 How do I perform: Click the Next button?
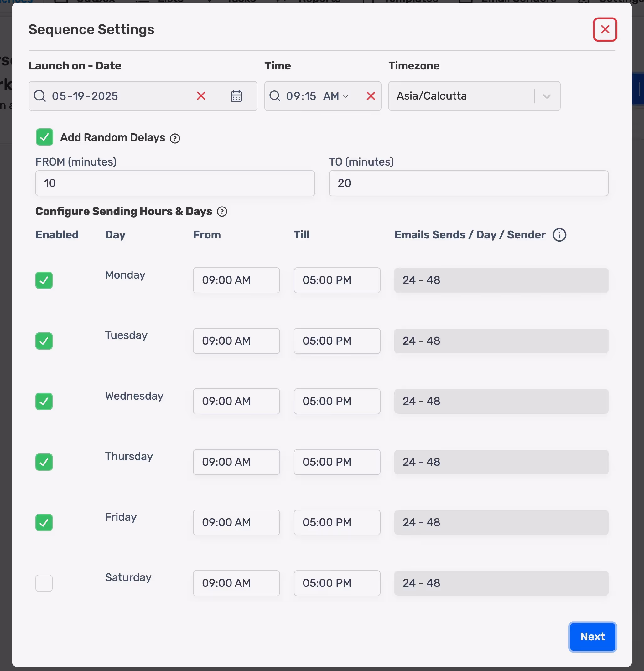click(x=592, y=637)
